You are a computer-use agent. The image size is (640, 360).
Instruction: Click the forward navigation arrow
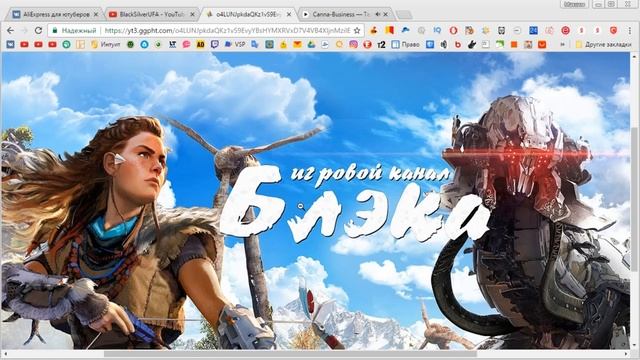tap(24, 31)
